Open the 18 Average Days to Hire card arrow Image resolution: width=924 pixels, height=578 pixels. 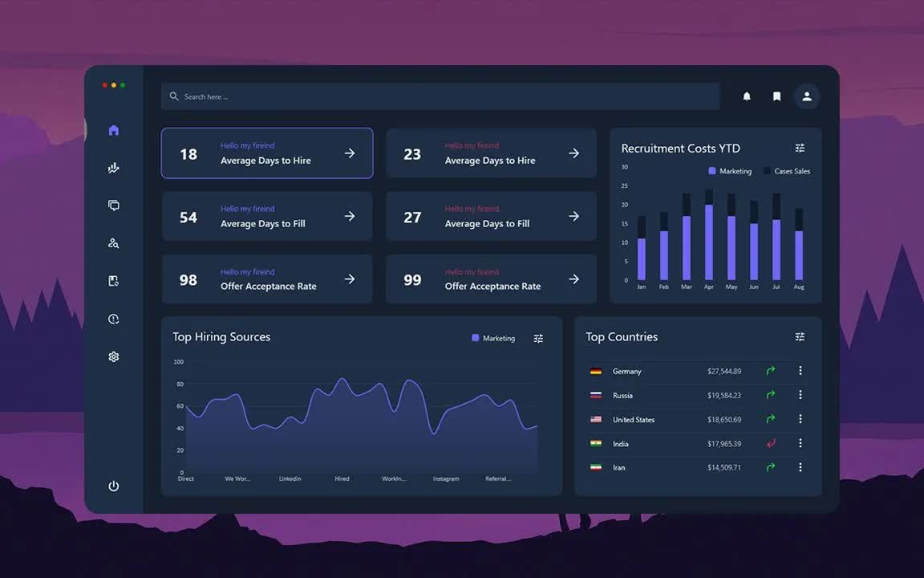[x=350, y=153]
